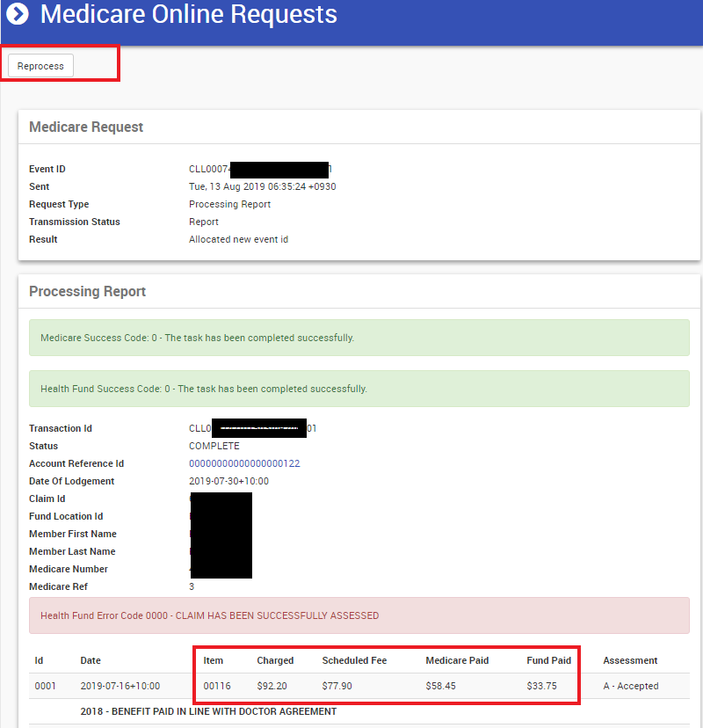
Task: Click the 'Request Type' field label
Action: point(59,204)
